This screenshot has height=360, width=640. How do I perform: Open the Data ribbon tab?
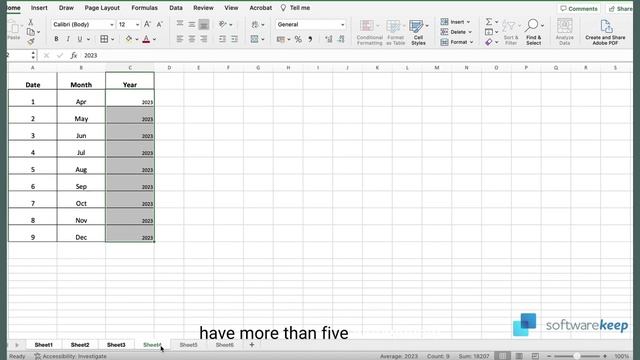[x=176, y=8]
